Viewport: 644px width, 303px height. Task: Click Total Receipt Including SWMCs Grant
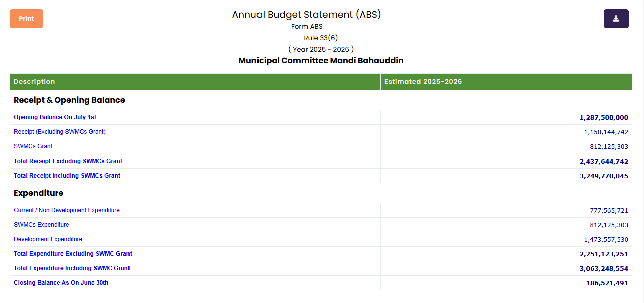click(67, 176)
